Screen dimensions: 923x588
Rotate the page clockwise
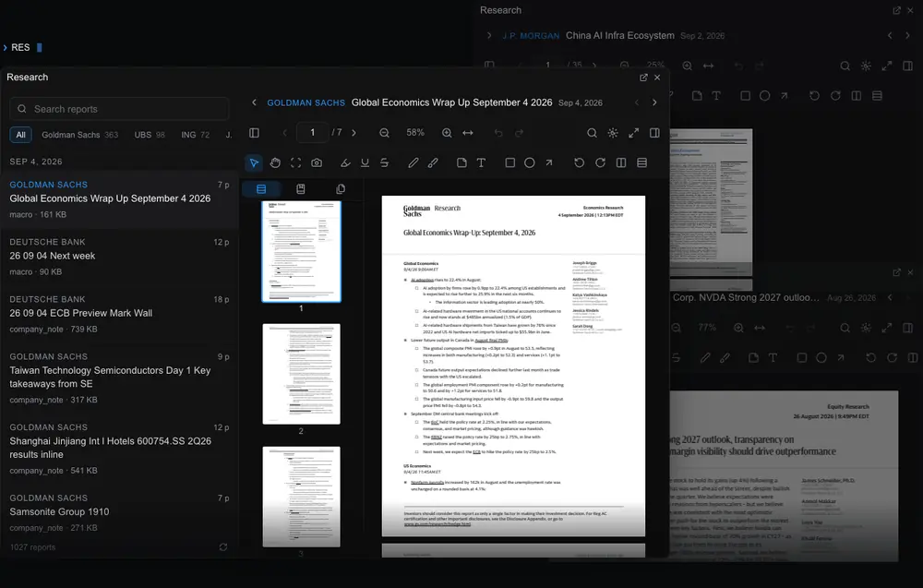(x=600, y=163)
